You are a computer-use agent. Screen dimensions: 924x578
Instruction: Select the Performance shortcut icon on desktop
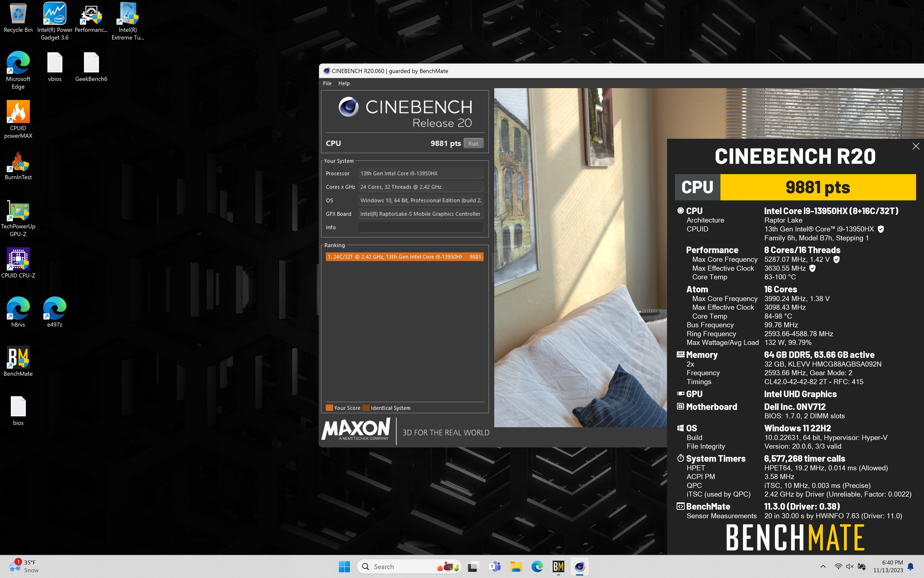[91, 18]
